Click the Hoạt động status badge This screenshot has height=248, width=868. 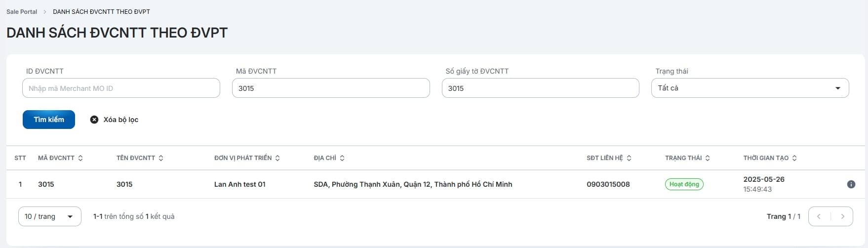[684, 184]
